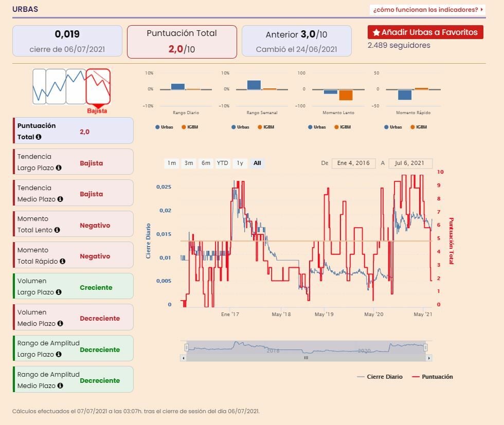Toggle IGBM legend under Momento Lento
Image resolution: width=504 pixels, height=425 pixels.
click(343, 127)
